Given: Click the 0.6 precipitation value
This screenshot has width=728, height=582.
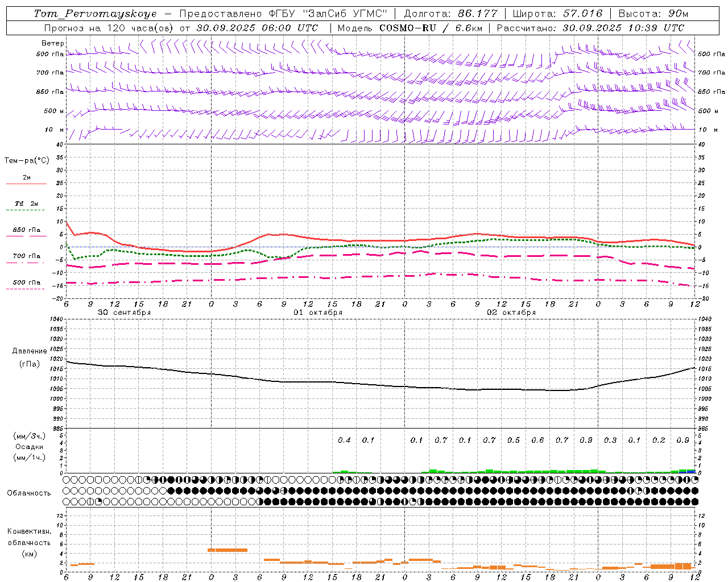Looking at the screenshot, I should coord(537,440).
